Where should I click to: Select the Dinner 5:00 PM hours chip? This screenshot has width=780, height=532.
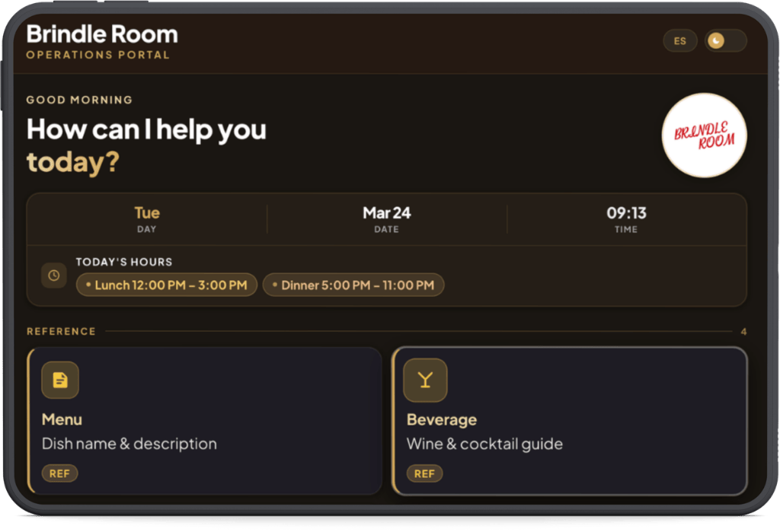[353, 285]
